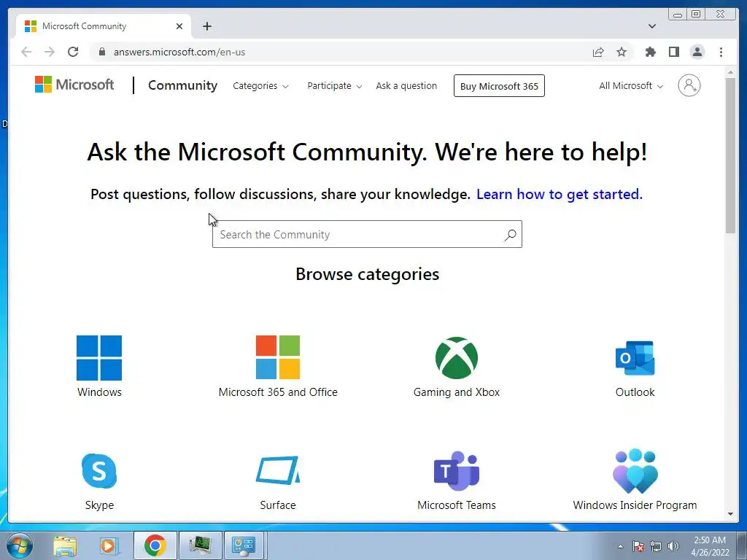Launch Windows Media Player from taskbar

tap(109, 545)
